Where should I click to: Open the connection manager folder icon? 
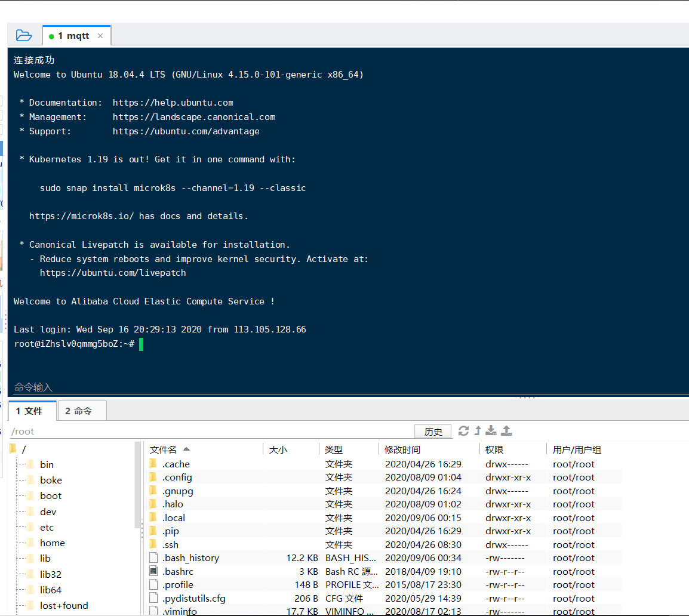coord(24,35)
